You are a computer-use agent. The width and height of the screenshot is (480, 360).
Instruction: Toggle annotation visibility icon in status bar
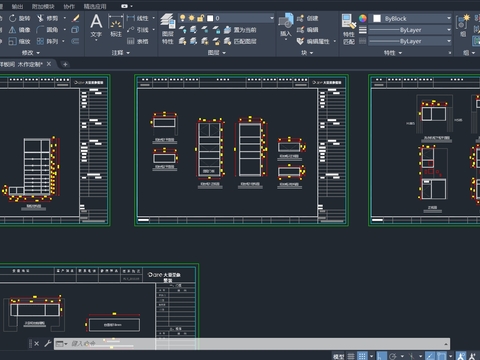point(461,356)
